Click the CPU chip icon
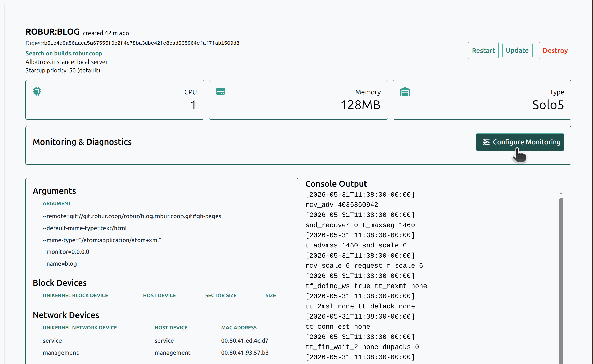This screenshot has width=593, height=364. click(37, 91)
